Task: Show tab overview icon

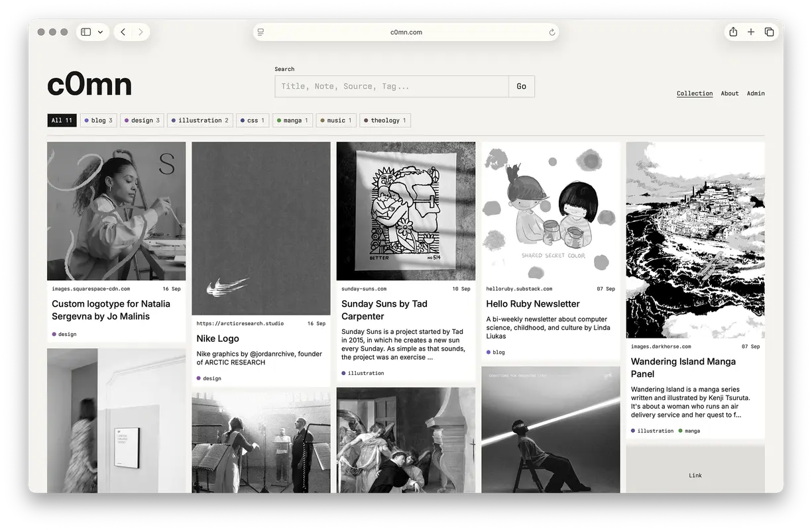Action: pyautogui.click(x=769, y=32)
